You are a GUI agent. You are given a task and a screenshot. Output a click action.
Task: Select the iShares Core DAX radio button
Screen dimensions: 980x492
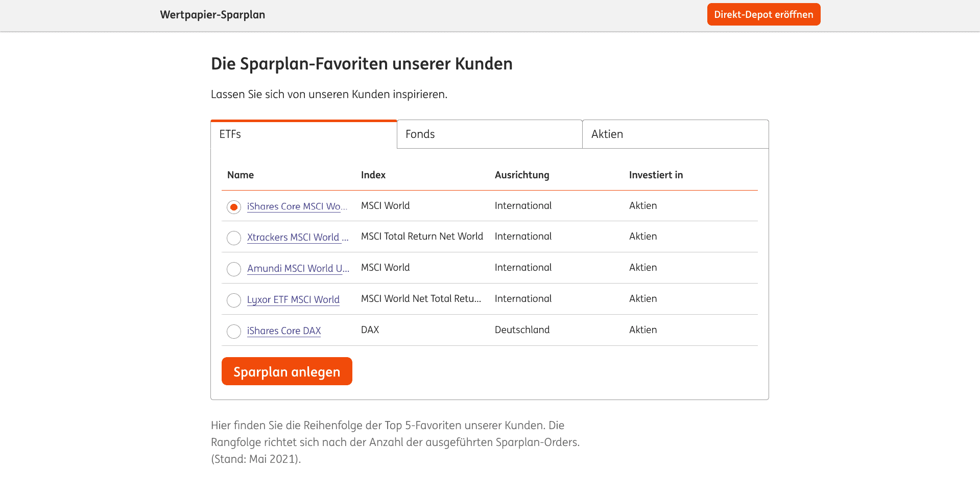[x=234, y=332]
